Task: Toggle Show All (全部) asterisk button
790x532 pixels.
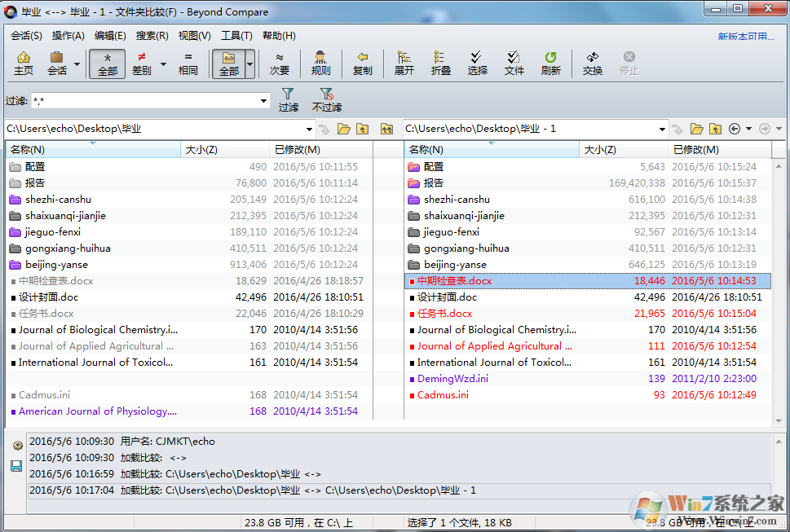Action: pos(107,63)
